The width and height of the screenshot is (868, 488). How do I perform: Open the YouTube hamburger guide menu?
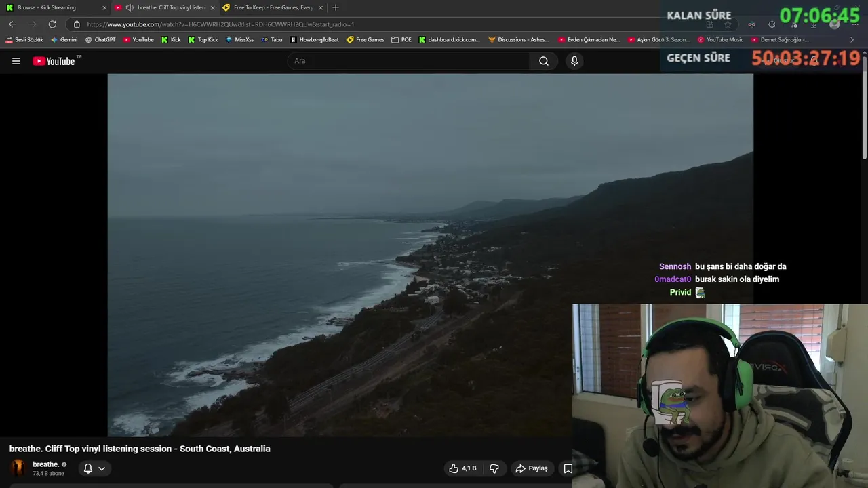tap(16, 61)
